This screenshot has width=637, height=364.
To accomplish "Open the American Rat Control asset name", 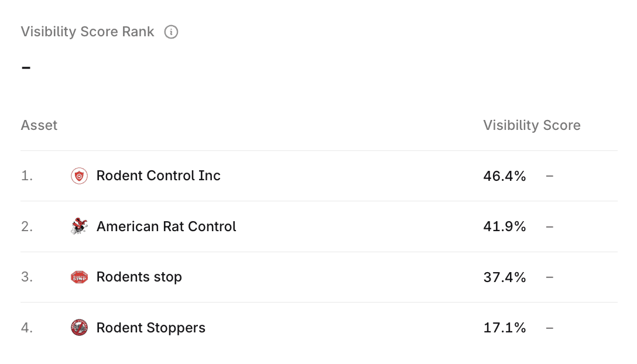I will tap(166, 226).
